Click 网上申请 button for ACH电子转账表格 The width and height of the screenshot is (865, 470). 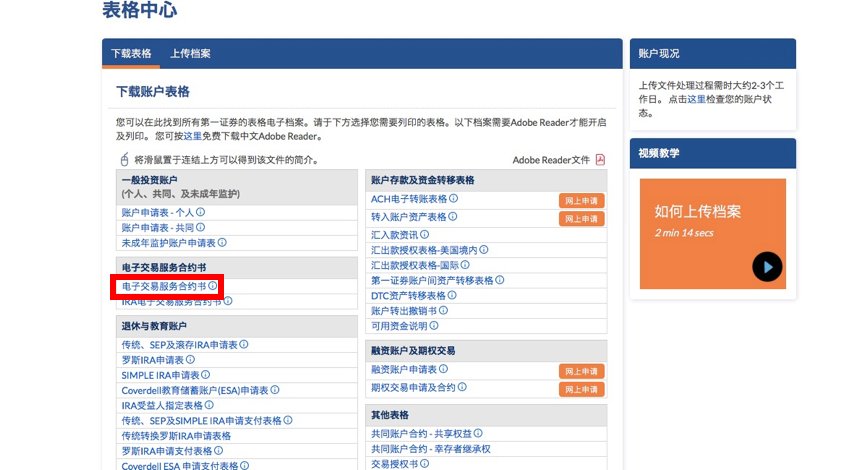581,201
